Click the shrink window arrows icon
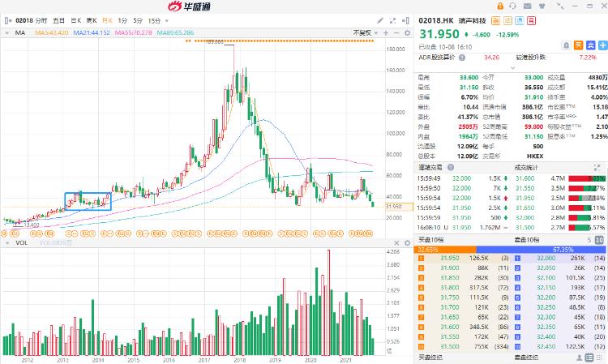This screenshot has height=364, width=608. (x=560, y=6)
